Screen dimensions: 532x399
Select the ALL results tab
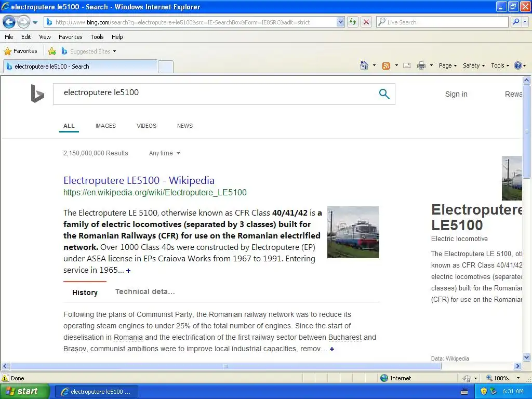69,126
